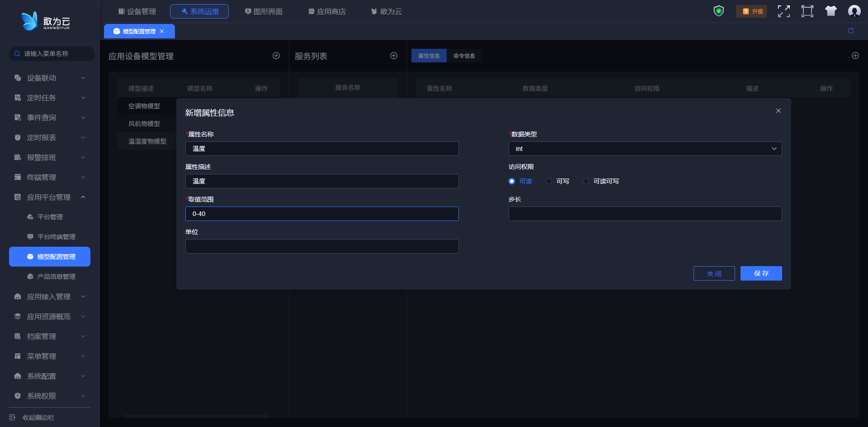
Task: Select the 可写 access permission radio
Action: [549, 181]
